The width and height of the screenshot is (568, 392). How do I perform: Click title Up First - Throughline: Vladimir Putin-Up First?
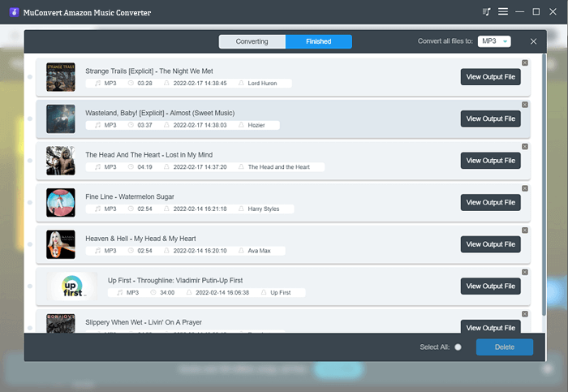(175, 281)
